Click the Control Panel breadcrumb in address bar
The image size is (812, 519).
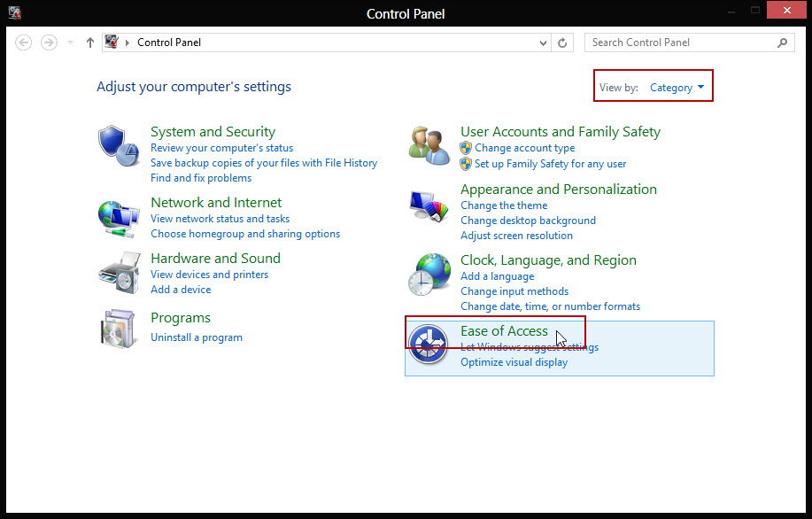point(169,43)
